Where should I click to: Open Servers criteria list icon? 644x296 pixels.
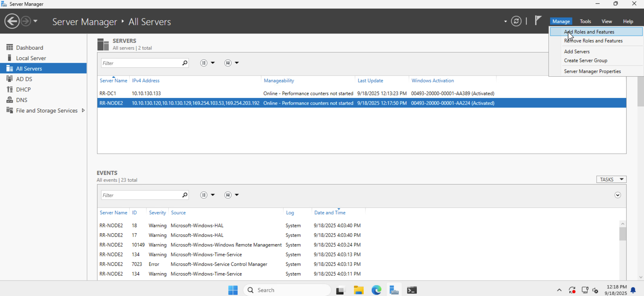tap(204, 63)
